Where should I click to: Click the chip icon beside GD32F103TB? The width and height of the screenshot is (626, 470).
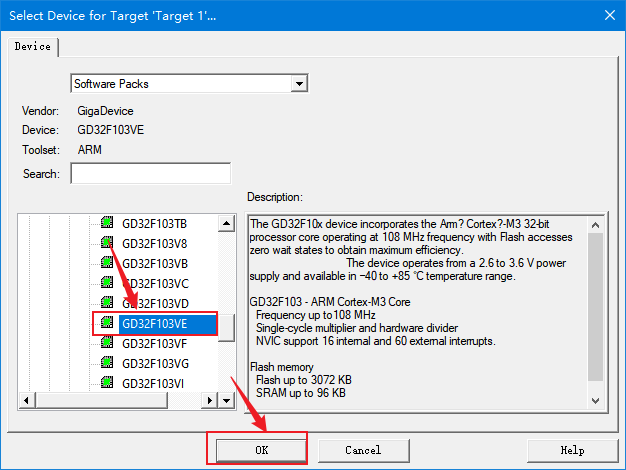107,222
